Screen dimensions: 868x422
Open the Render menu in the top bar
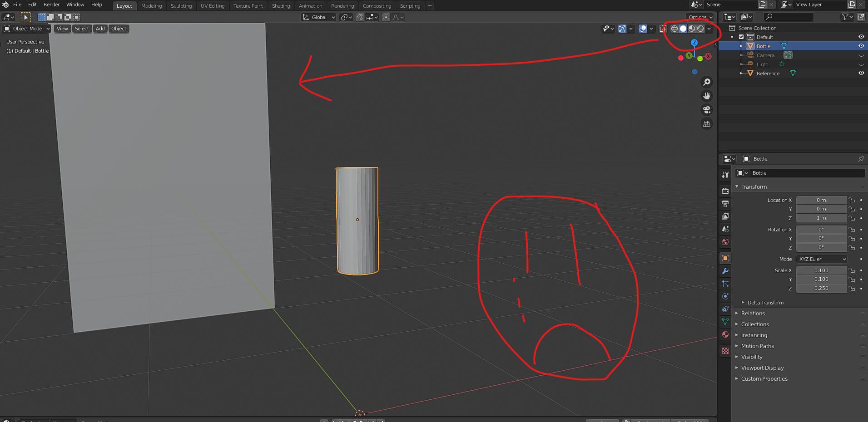tap(51, 5)
